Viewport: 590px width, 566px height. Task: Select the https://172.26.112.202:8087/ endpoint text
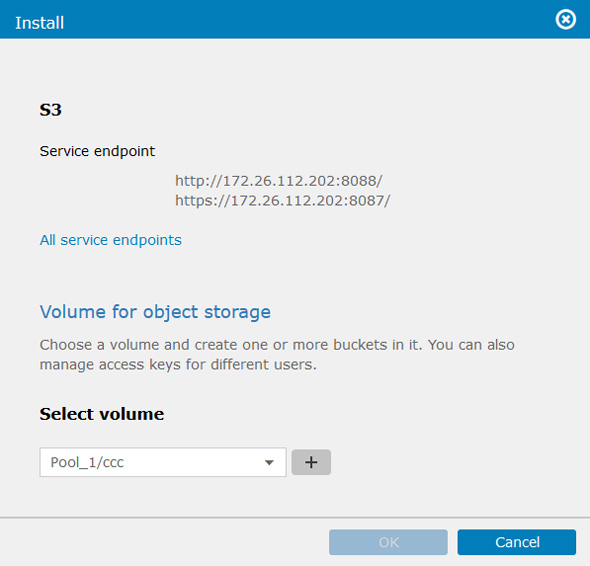tap(283, 201)
